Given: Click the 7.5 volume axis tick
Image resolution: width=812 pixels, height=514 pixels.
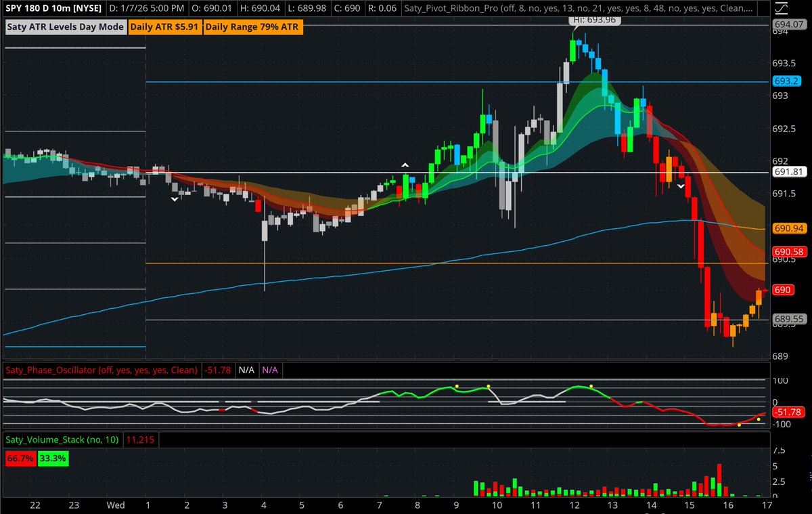Looking at the screenshot, I should (x=779, y=450).
